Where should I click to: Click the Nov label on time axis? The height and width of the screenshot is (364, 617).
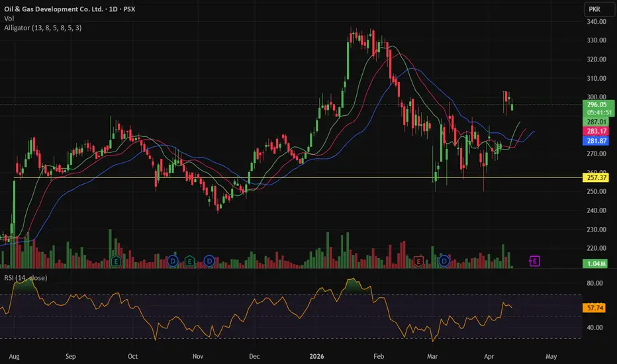point(197,357)
